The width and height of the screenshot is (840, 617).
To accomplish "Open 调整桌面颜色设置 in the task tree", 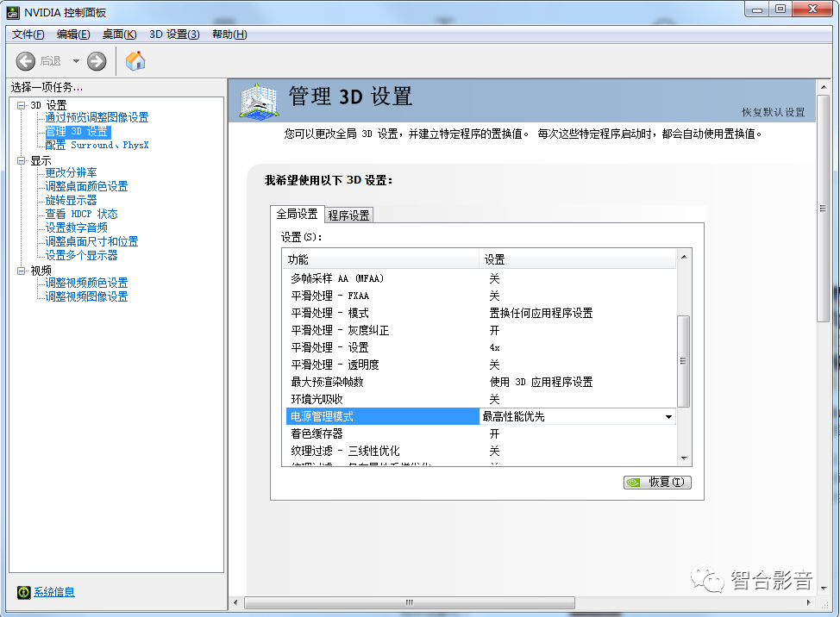I will click(86, 186).
